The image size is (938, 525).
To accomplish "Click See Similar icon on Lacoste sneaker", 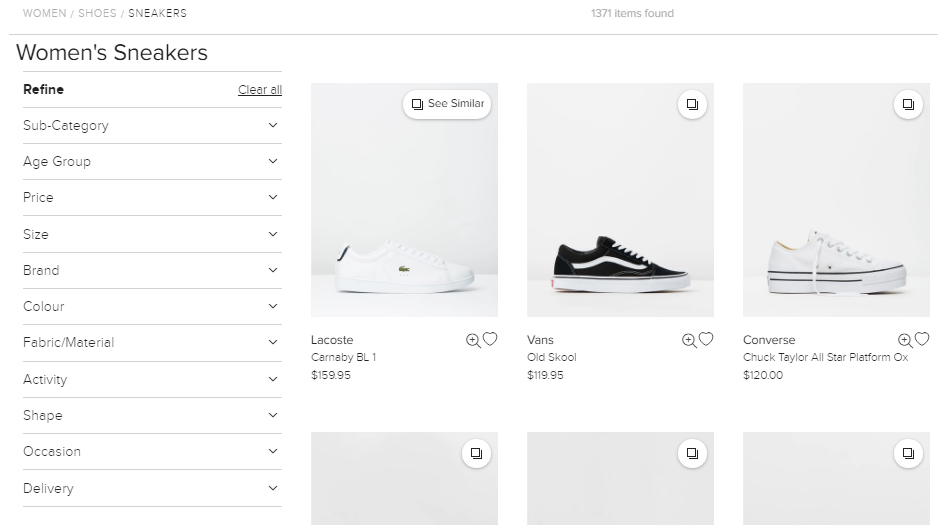I will (x=447, y=104).
